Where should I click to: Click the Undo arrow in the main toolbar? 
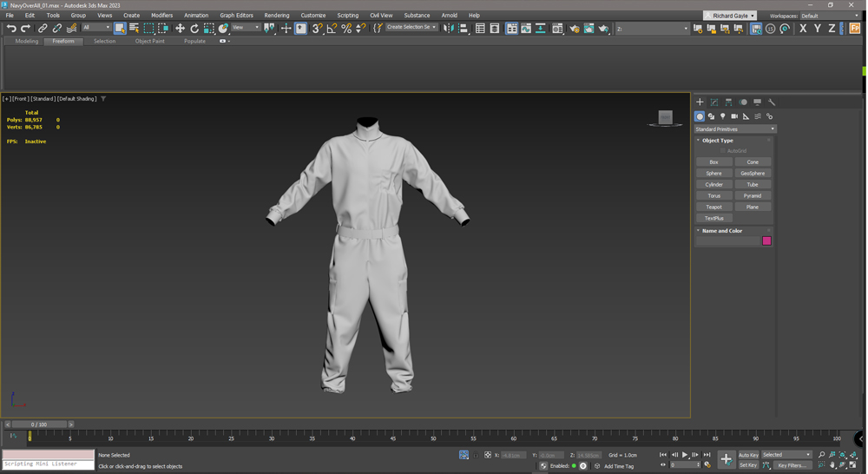(11, 29)
